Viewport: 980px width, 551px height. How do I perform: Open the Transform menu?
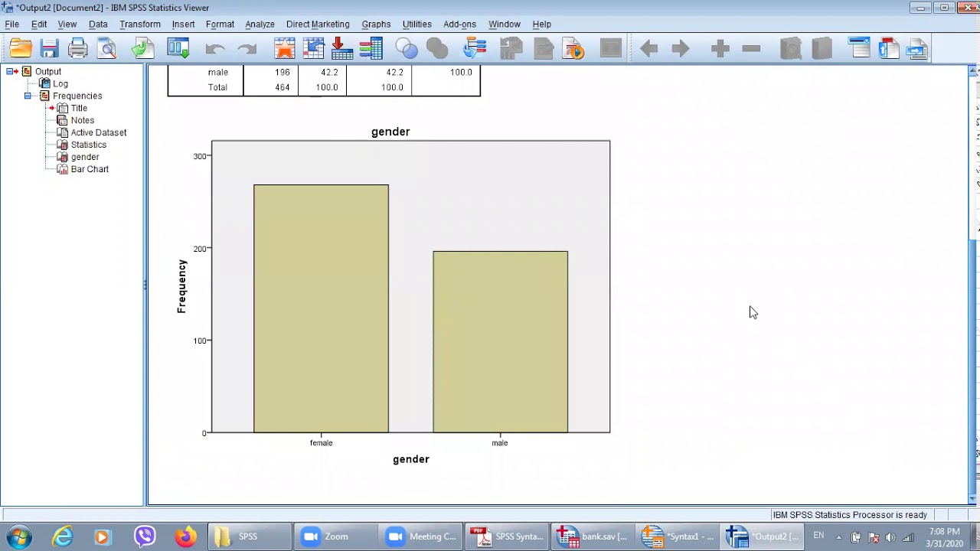coord(140,24)
